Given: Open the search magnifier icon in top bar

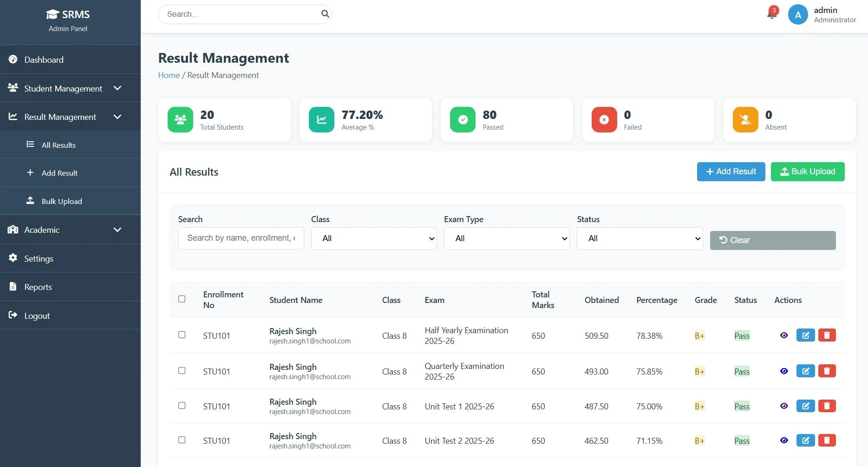Looking at the screenshot, I should (x=325, y=14).
